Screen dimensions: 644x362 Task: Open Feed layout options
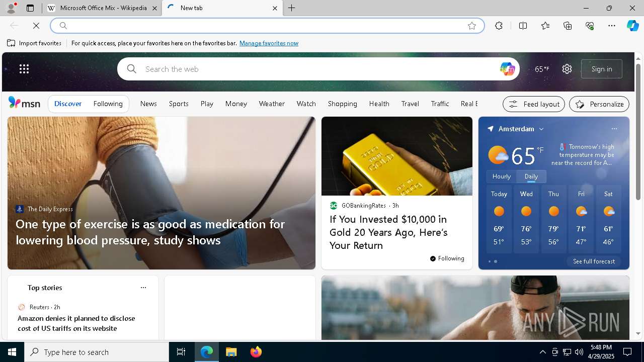(534, 104)
